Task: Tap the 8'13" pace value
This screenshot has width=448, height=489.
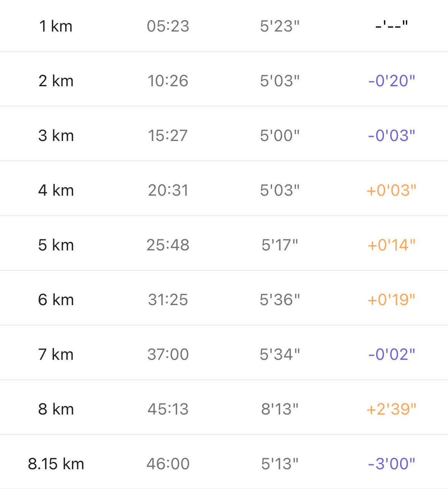Action: pos(280,409)
